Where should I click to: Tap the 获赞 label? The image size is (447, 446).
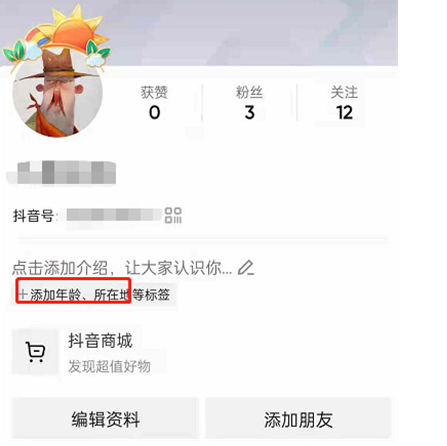coord(154,92)
